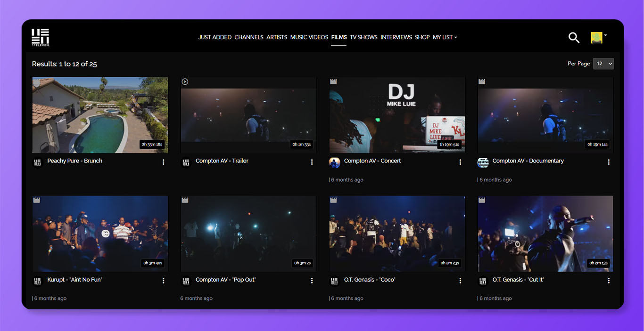
Task: Open options menu for O.T. Genasis - "Coco"
Action: (460, 281)
